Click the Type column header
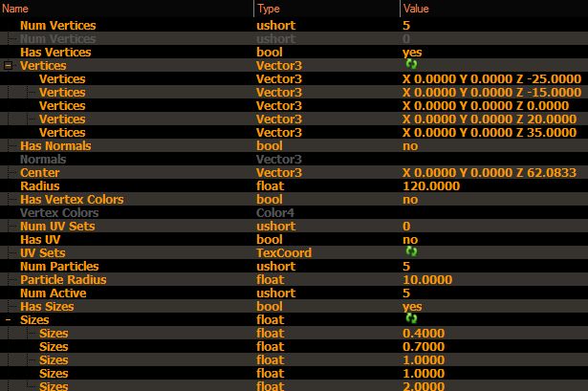This screenshot has height=391, width=588. (x=269, y=9)
